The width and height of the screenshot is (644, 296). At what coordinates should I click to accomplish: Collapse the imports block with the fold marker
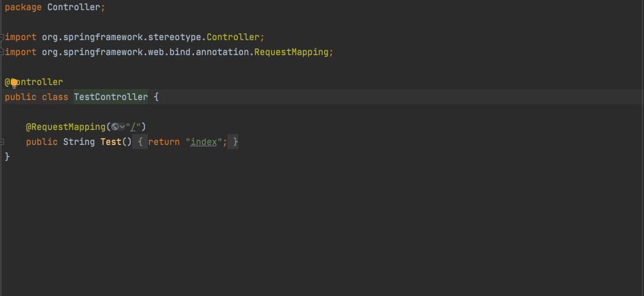point(2,37)
